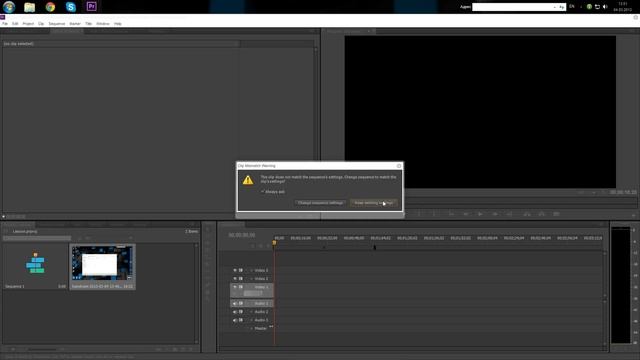640x360 pixels.
Task: Click the Project panel vertical scrollbar
Action: [x=196, y=293]
